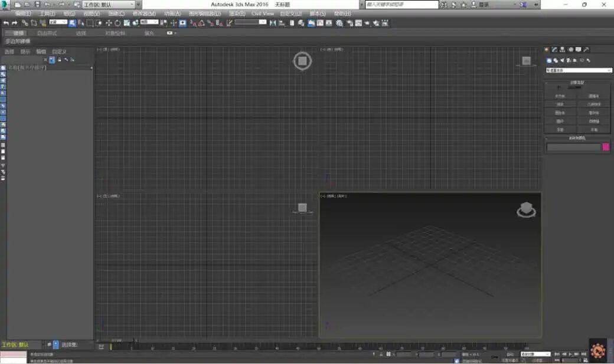Viewport: 614px width, 364px height.
Task: Enable the AutoGrid checkbox in Object Type
Action: pos(559,87)
